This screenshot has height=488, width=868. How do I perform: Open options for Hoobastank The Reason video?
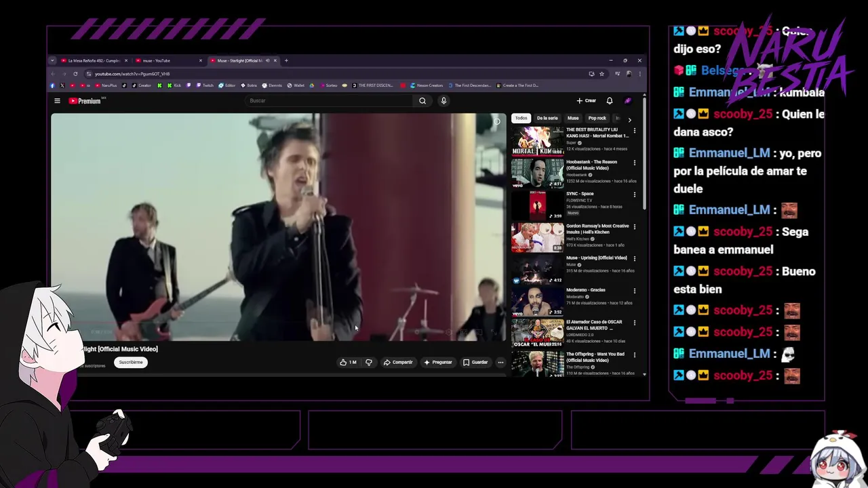(635, 163)
